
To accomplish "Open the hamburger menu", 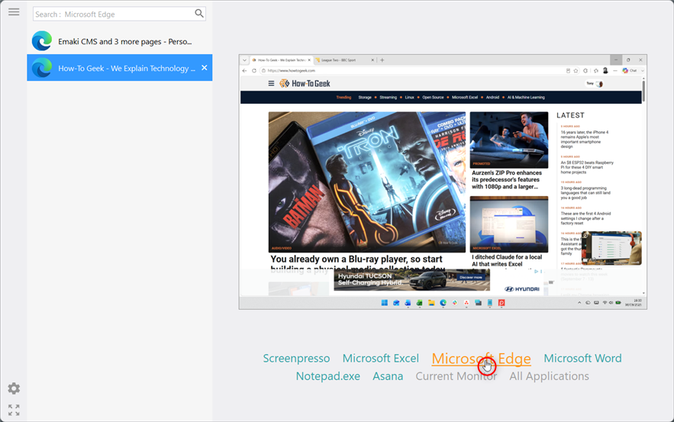I will coord(14,12).
